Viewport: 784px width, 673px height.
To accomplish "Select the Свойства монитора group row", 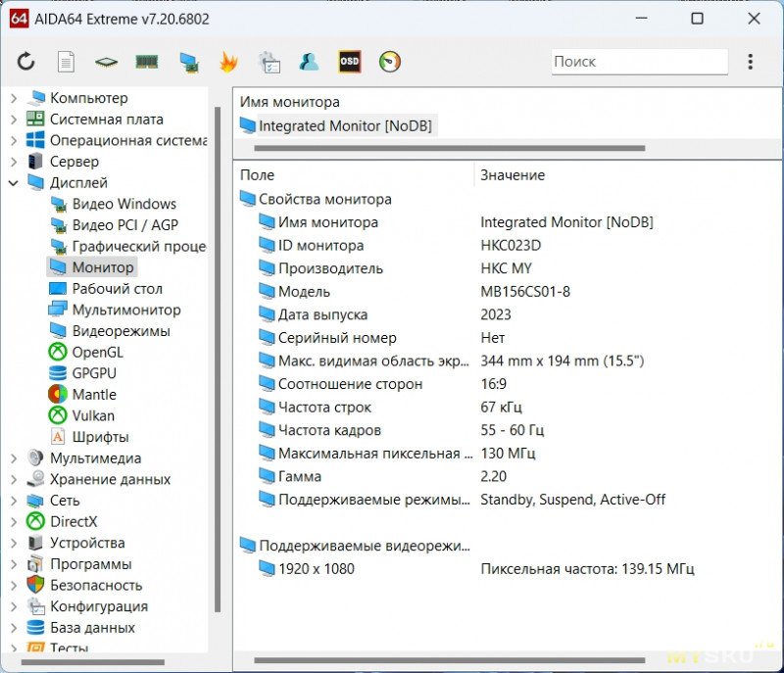I will 316,199.
